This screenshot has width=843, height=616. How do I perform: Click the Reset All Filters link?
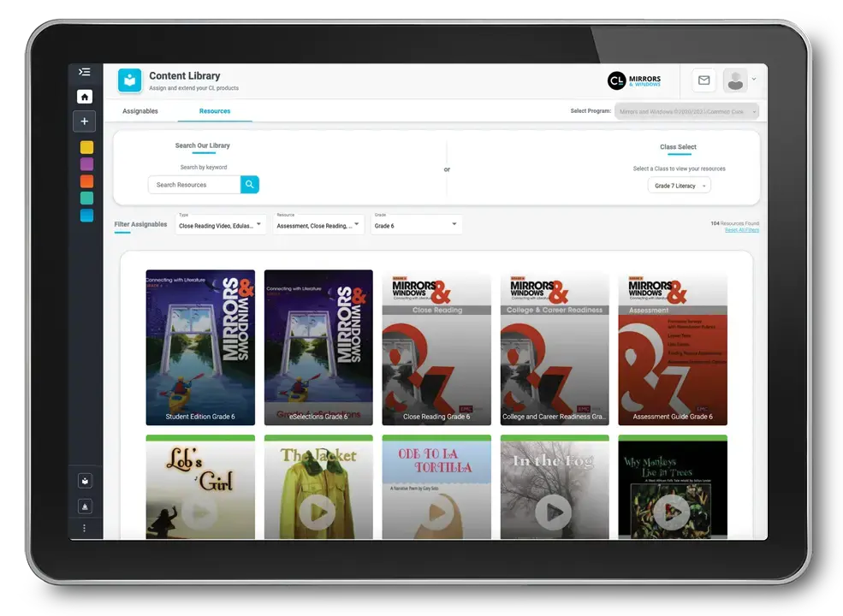point(741,229)
